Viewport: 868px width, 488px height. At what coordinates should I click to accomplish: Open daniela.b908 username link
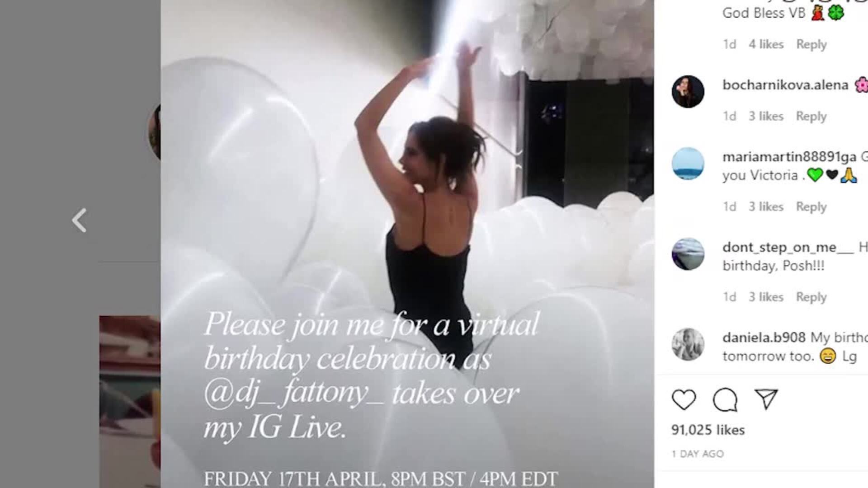(x=764, y=338)
